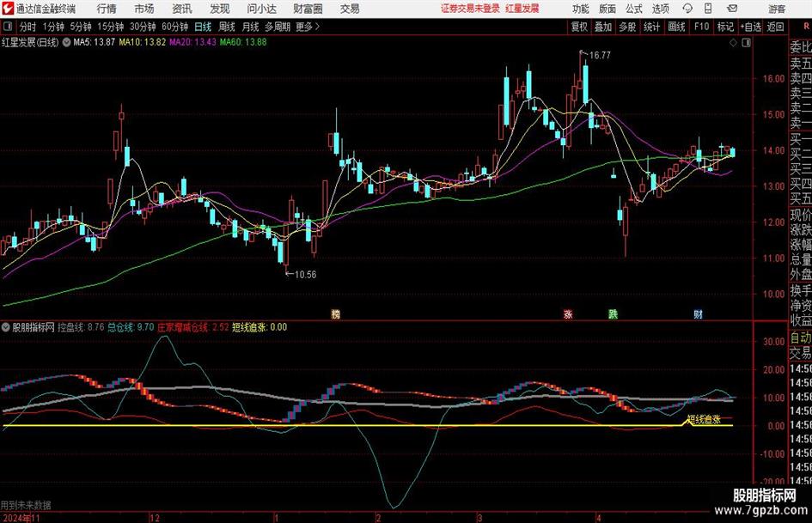Click the Tongdaxin red logo icon

[x=7, y=9]
